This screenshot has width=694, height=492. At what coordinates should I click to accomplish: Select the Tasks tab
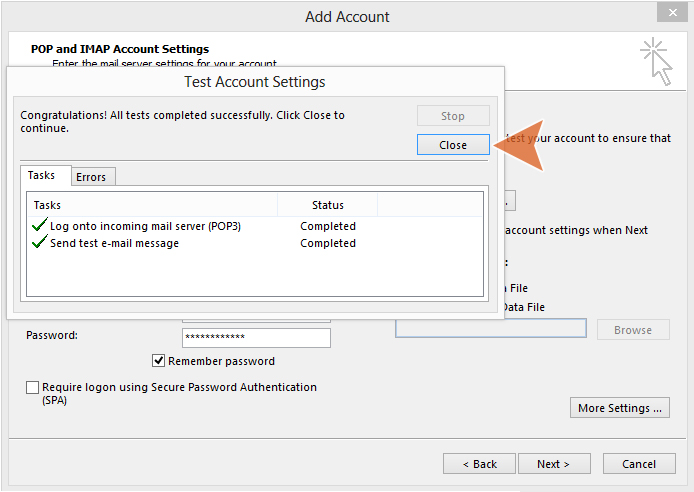click(42, 176)
